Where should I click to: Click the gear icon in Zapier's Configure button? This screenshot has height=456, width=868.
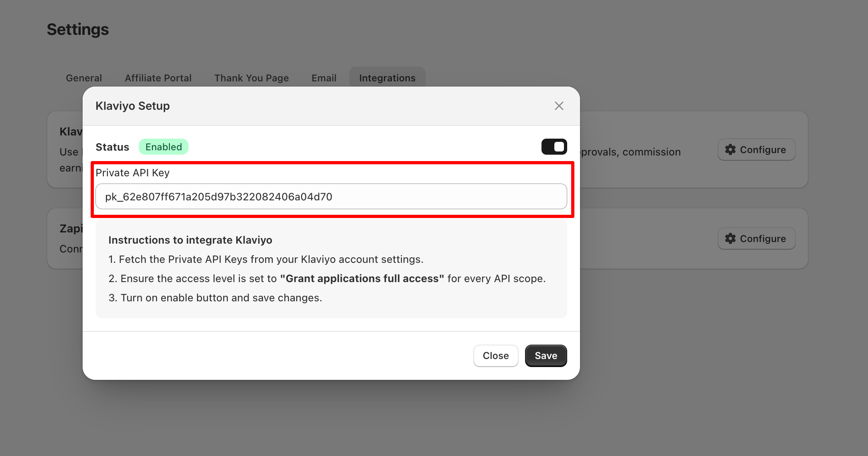[x=730, y=238]
